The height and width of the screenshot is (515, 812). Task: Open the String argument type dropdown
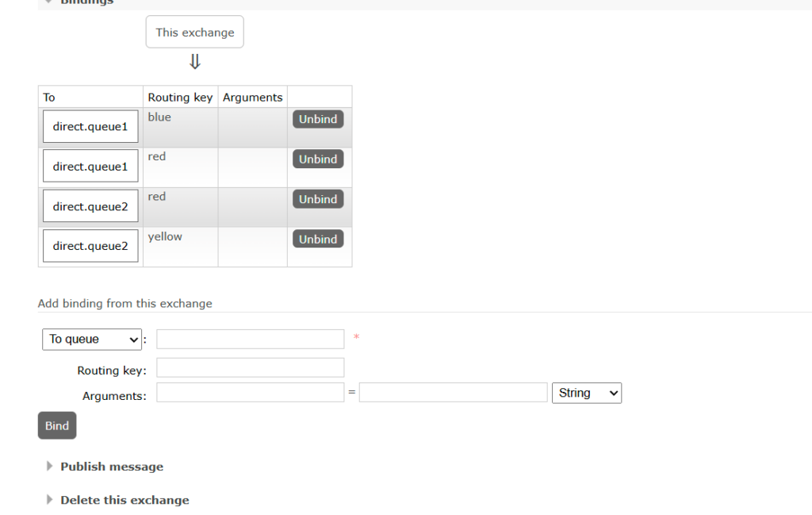(x=586, y=393)
